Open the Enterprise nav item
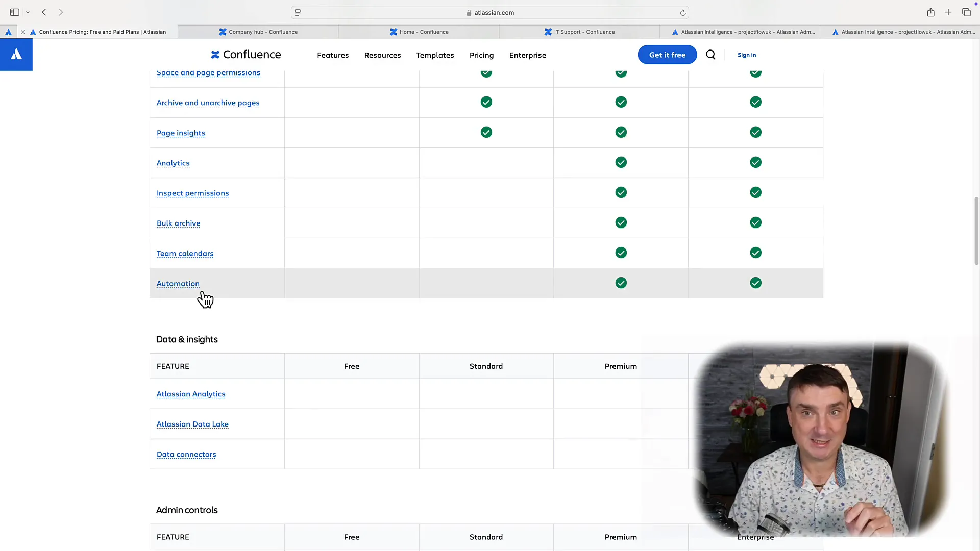 coord(527,55)
